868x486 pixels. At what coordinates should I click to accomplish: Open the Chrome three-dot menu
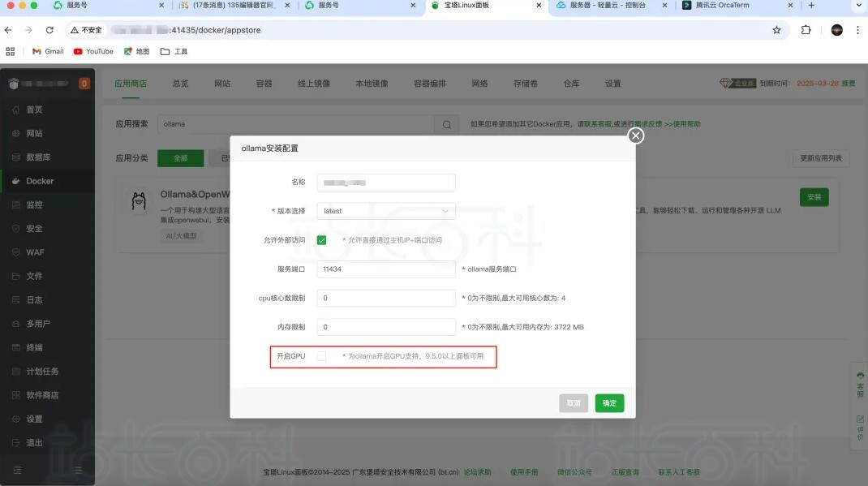point(858,30)
